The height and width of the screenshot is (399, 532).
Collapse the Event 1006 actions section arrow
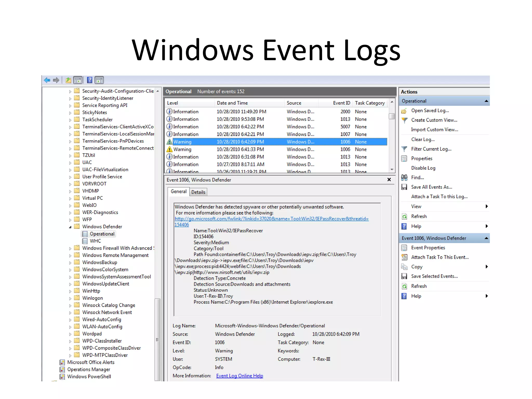pyautogui.click(x=486, y=238)
